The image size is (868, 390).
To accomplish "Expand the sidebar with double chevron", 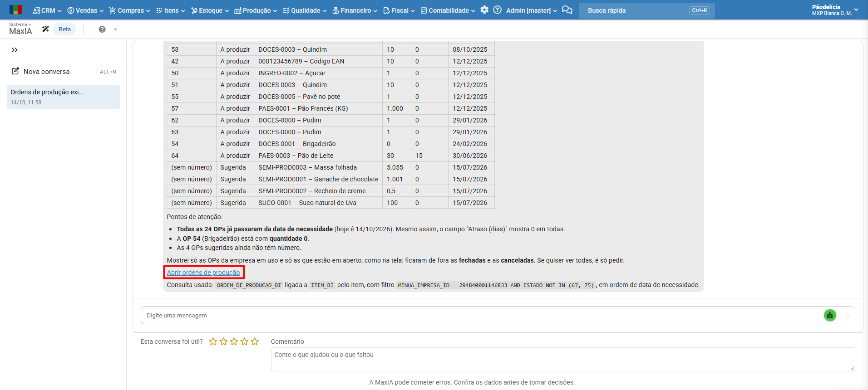I will pos(15,50).
